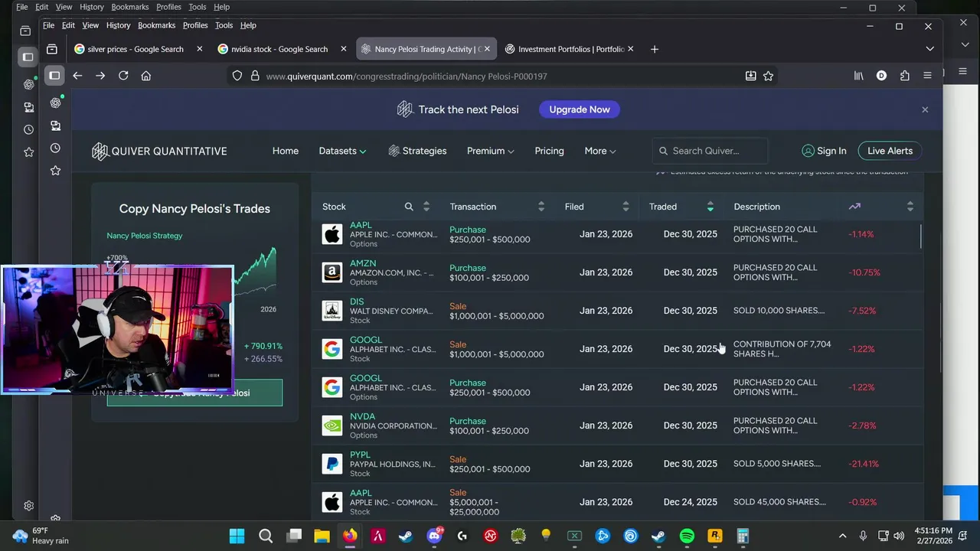Click the Quiver Quantitative logo
This screenshot has height=551, width=980.
click(x=159, y=151)
